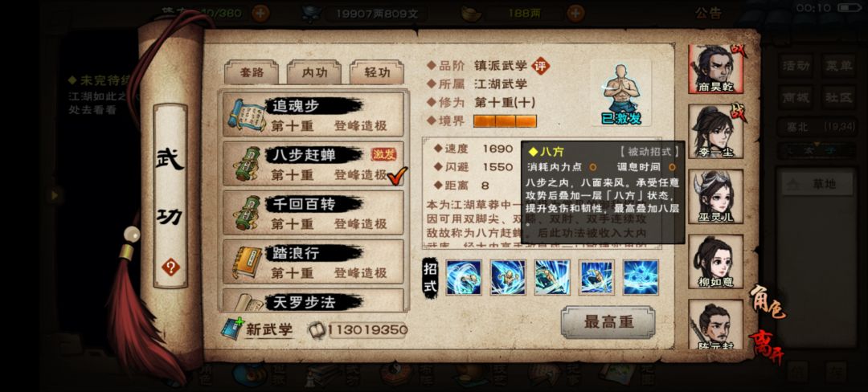The width and height of the screenshot is (868, 392).
Task: Click the orange 境界 progress bar
Action: [505, 121]
